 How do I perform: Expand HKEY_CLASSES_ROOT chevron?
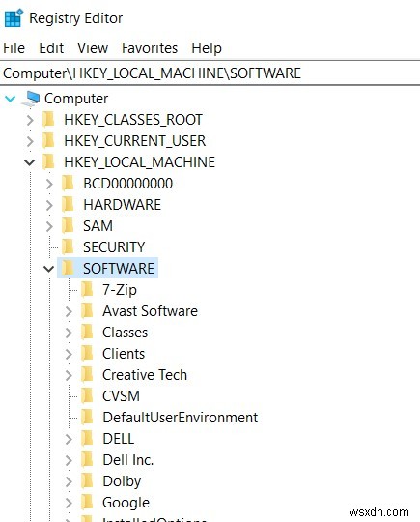[x=30, y=120]
